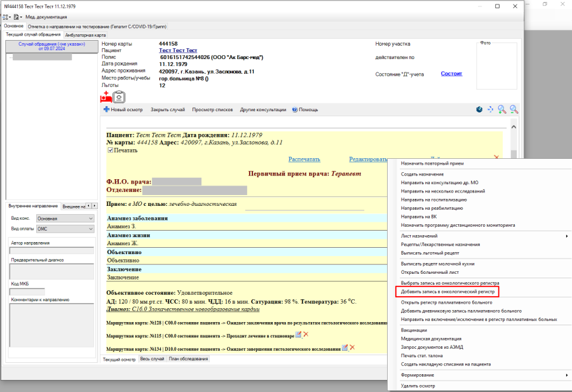Viewport: 572px width, 392px height.
Task: Click the zoom in magnifier icon
Action: click(502, 109)
